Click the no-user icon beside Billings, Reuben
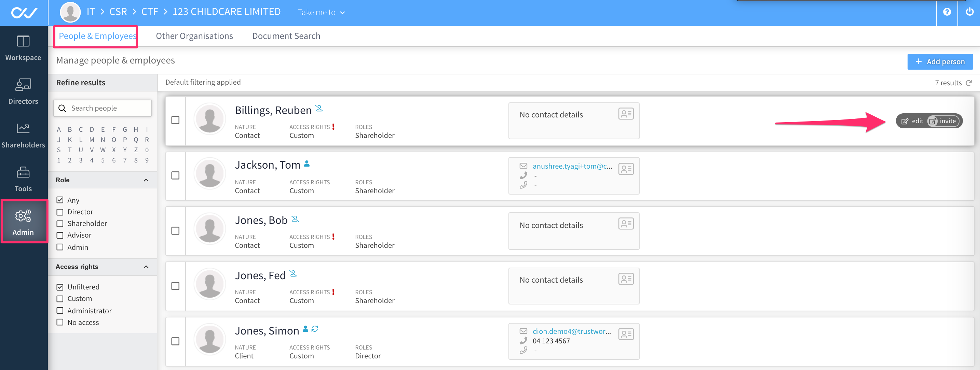Screen dimensions: 980x370 coord(319,109)
